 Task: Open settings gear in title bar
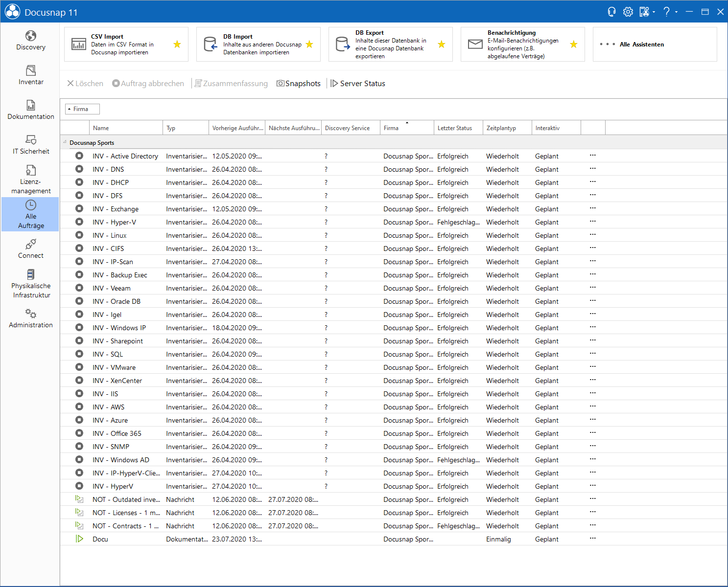628,12
